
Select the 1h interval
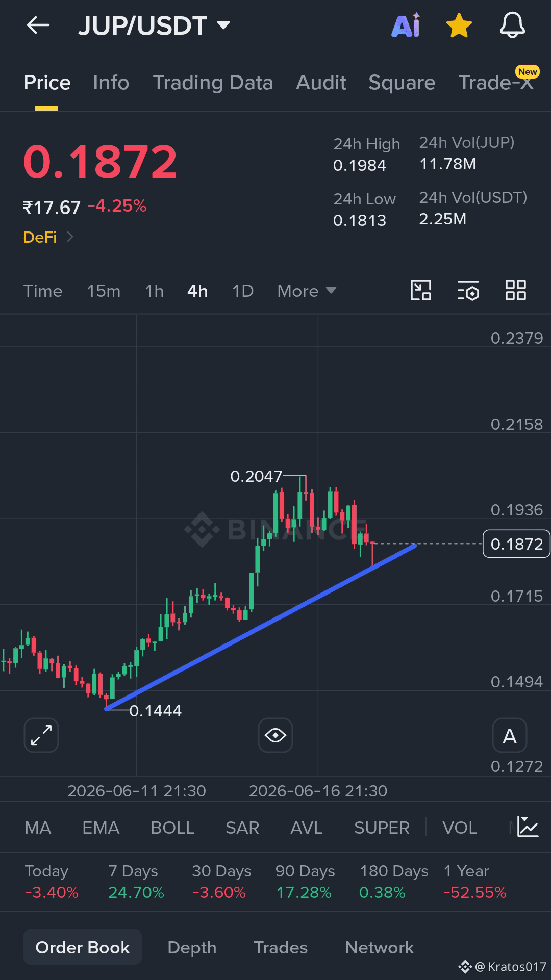pyautogui.click(x=154, y=291)
